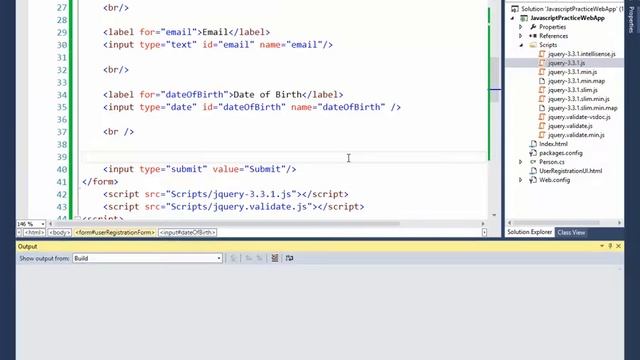
Task: Select input#dateOfBirth breadcrumb
Action: 188,232
